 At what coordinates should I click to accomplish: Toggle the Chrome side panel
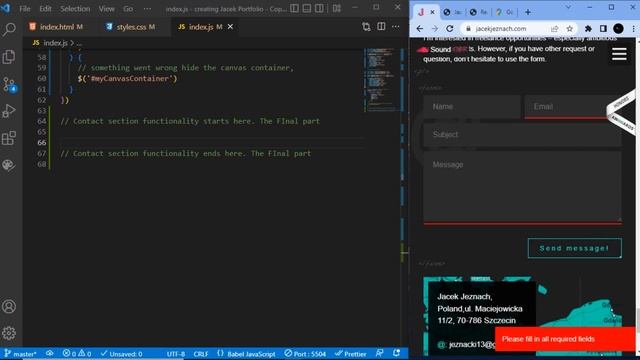(603, 29)
